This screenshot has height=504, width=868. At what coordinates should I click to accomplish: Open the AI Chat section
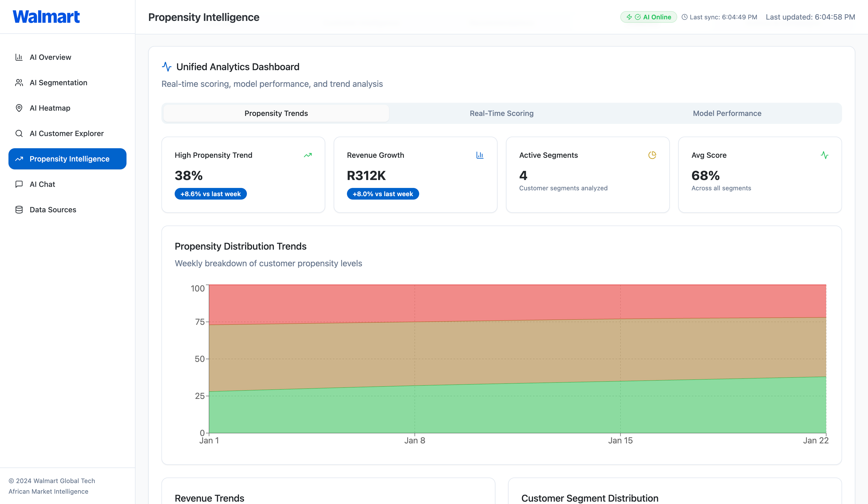tap(67, 184)
